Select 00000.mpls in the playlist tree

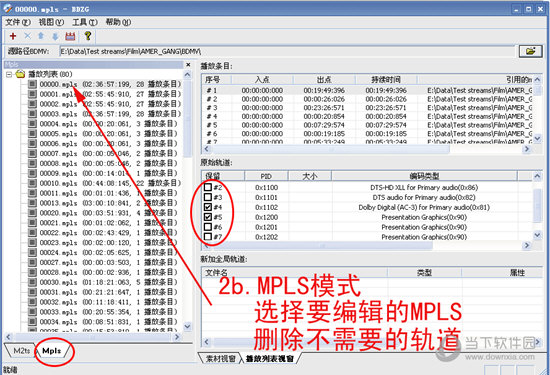pos(110,84)
